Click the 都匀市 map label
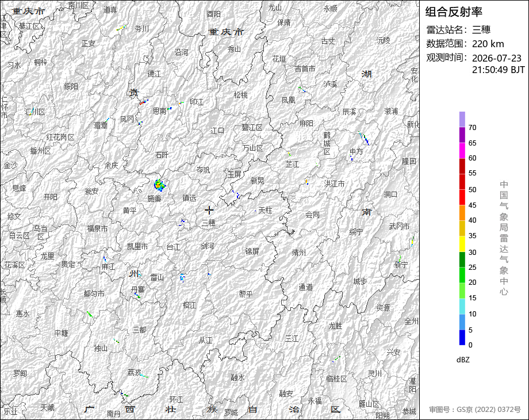This screenshot has height=420, width=529. tap(94, 294)
